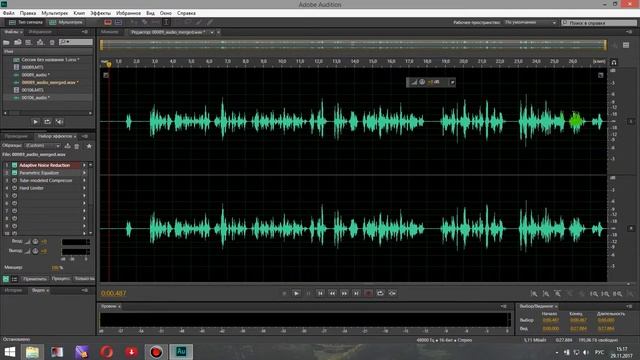
Task: Toggle power for Parametric Equalizer effect
Action: click(x=14, y=173)
